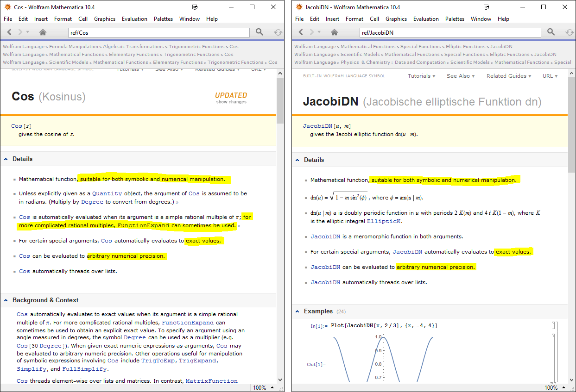This screenshot has width=576, height=392.
Task: Click the FunctionExpand link in Cos details
Action: click(142, 225)
